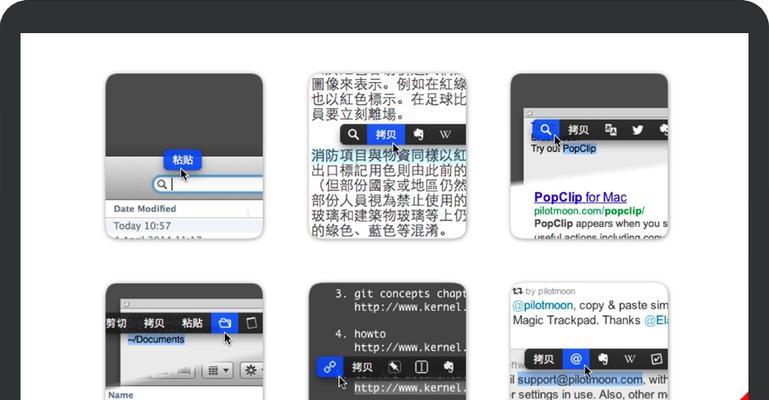This screenshot has width=769, height=400.
Task: Click the square icon beside the open-folder icon
Action: coord(251,323)
